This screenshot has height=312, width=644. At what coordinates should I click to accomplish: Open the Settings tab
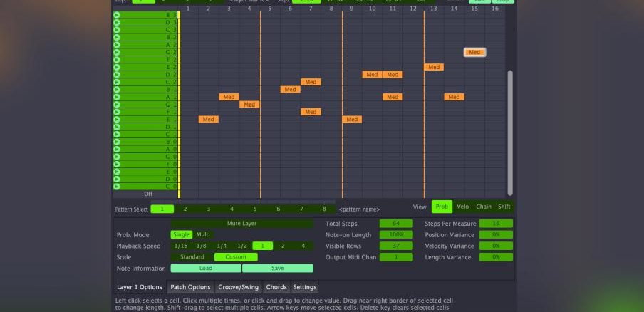(x=305, y=287)
